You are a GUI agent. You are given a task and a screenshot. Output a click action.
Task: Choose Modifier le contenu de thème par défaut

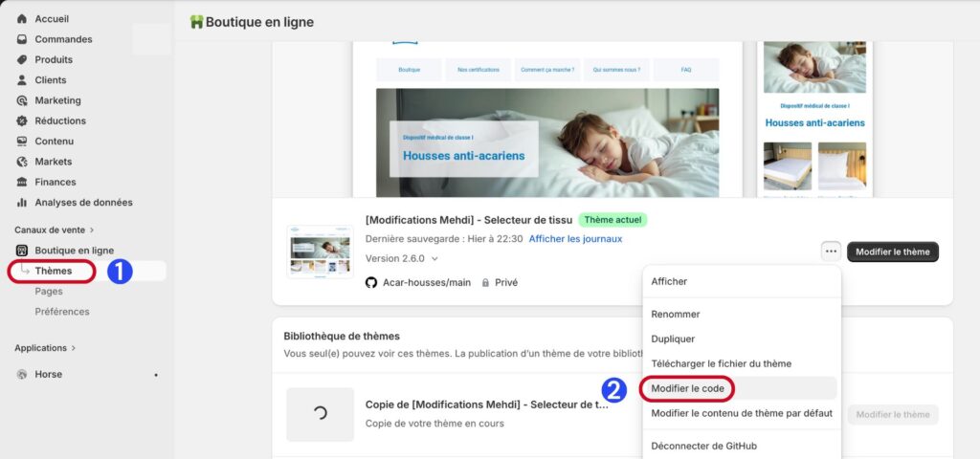coord(742,413)
